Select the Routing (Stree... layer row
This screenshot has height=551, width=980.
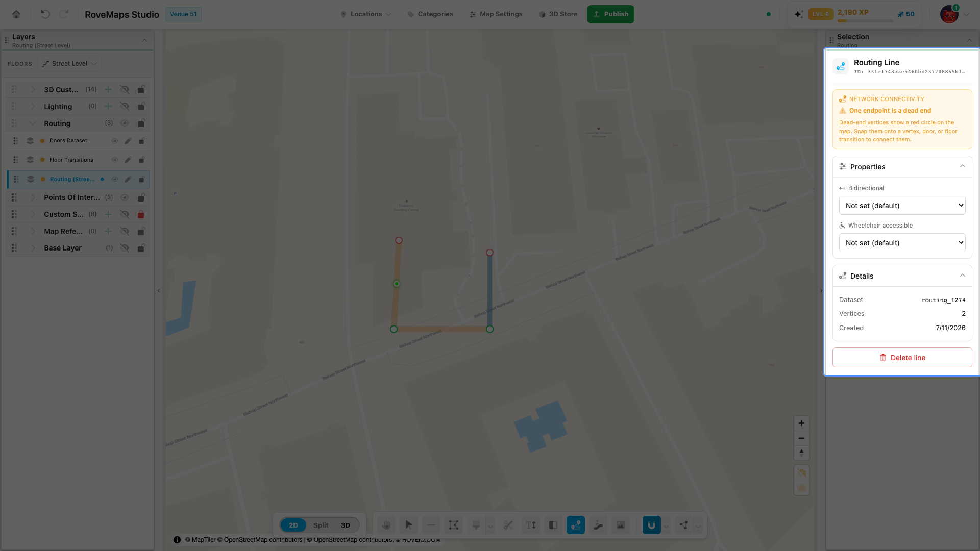(78, 179)
